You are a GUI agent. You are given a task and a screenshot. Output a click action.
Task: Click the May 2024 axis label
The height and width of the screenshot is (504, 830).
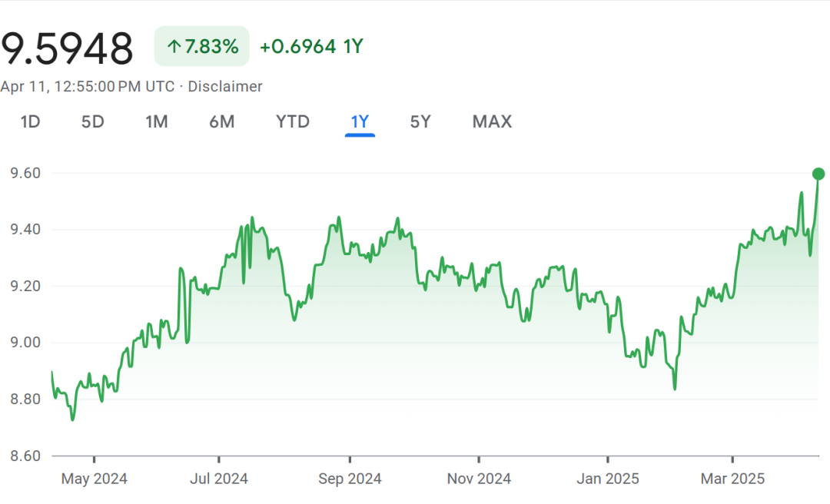(x=95, y=479)
